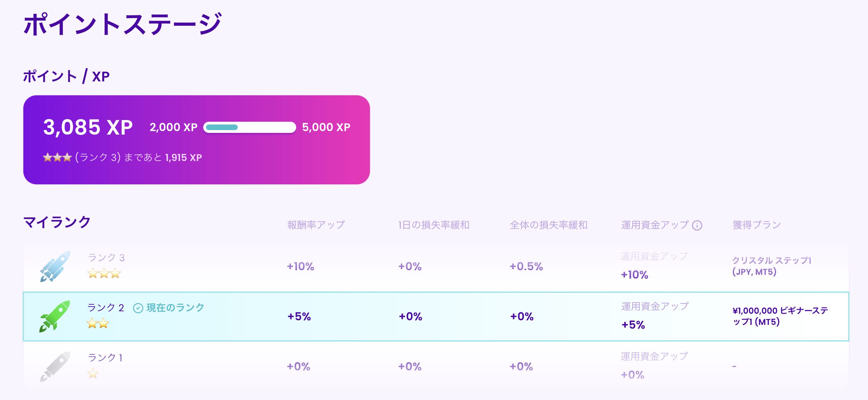The image size is (868, 400).
Task: Click the 現在のランク label
Action: pos(175,308)
